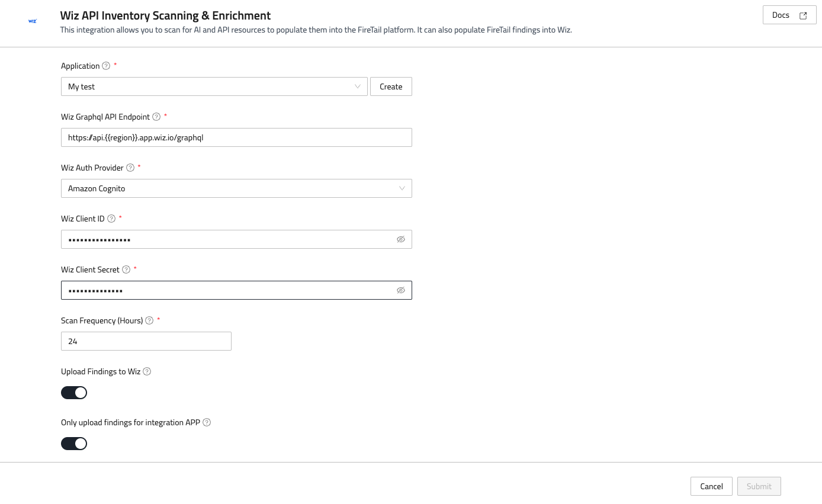
Task: Cancel the integration form
Action: pos(711,486)
